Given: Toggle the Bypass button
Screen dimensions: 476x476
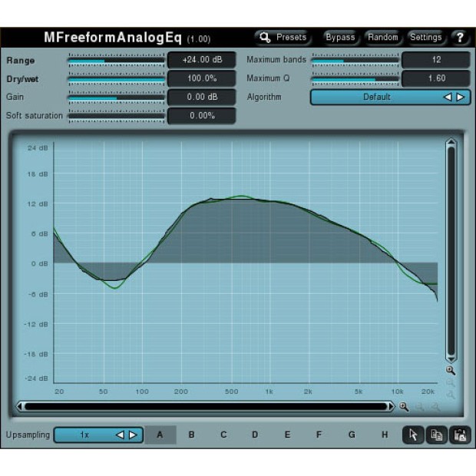Looking at the screenshot, I should pyautogui.click(x=340, y=38).
